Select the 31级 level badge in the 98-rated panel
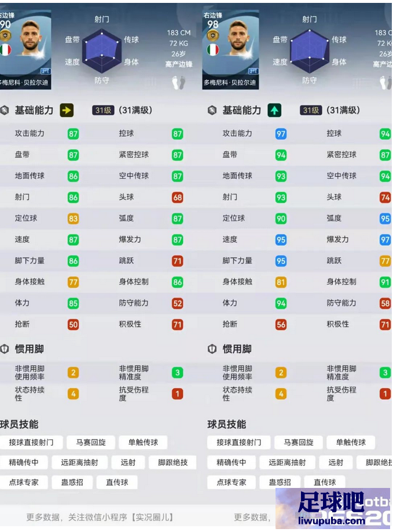The image size is (393, 532). (311, 110)
